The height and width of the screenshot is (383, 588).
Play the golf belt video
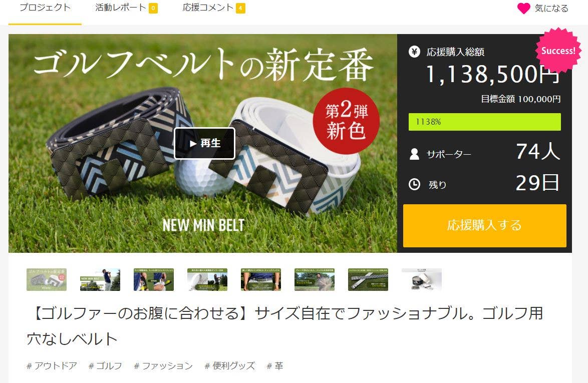click(204, 143)
